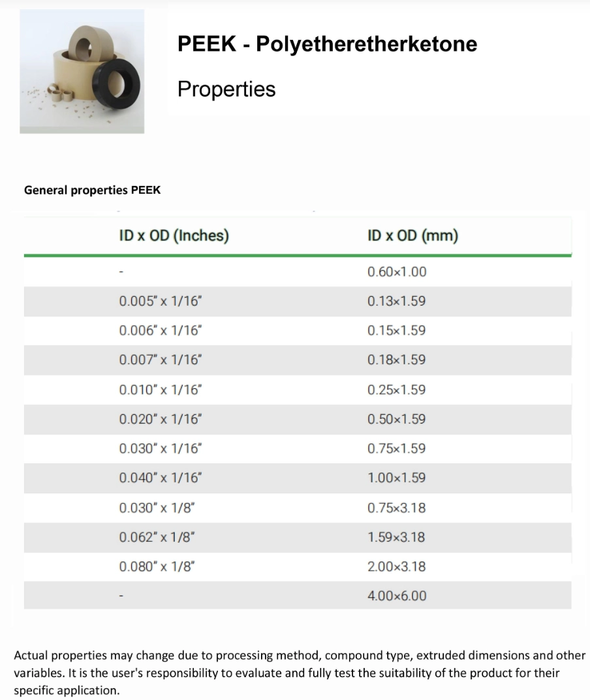
Task: Select the 0.020" x 1/16" row
Action: pyautogui.click(x=298, y=419)
